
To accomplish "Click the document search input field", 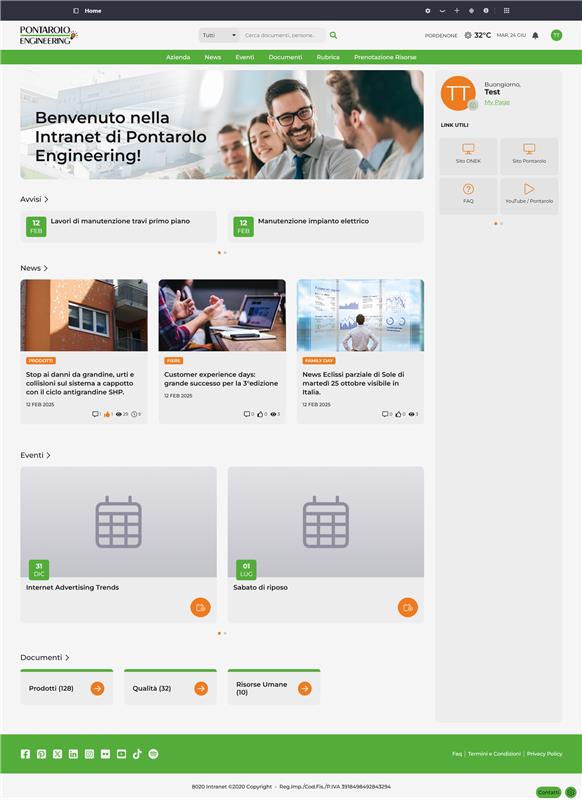I will 283,35.
